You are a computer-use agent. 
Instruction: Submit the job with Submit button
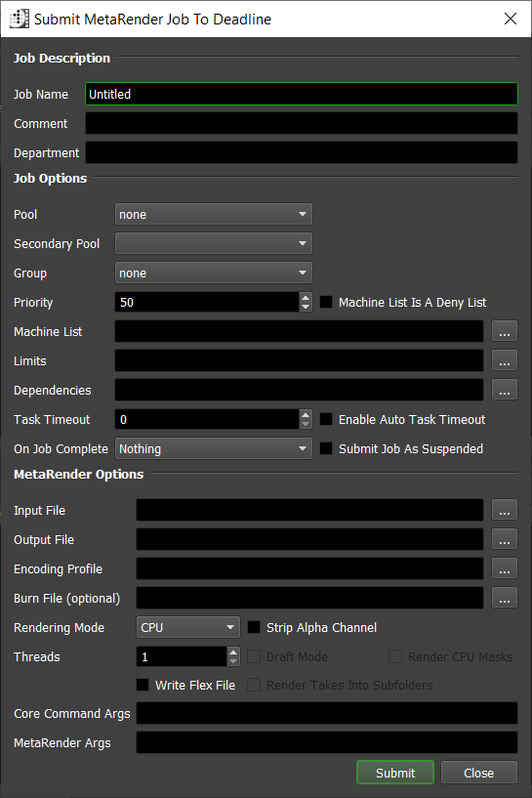click(395, 773)
